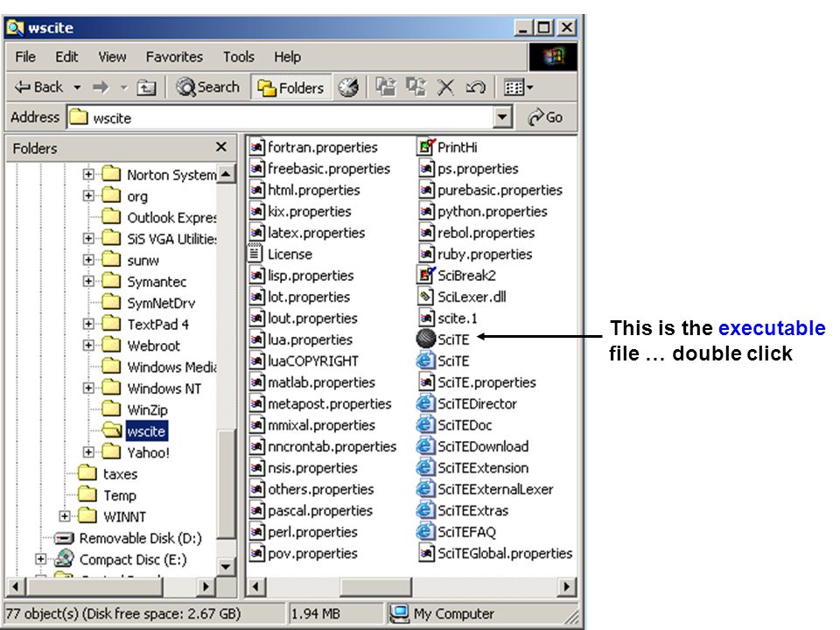
Task: Select the SciTEDirector HTML file
Action: click(466, 403)
